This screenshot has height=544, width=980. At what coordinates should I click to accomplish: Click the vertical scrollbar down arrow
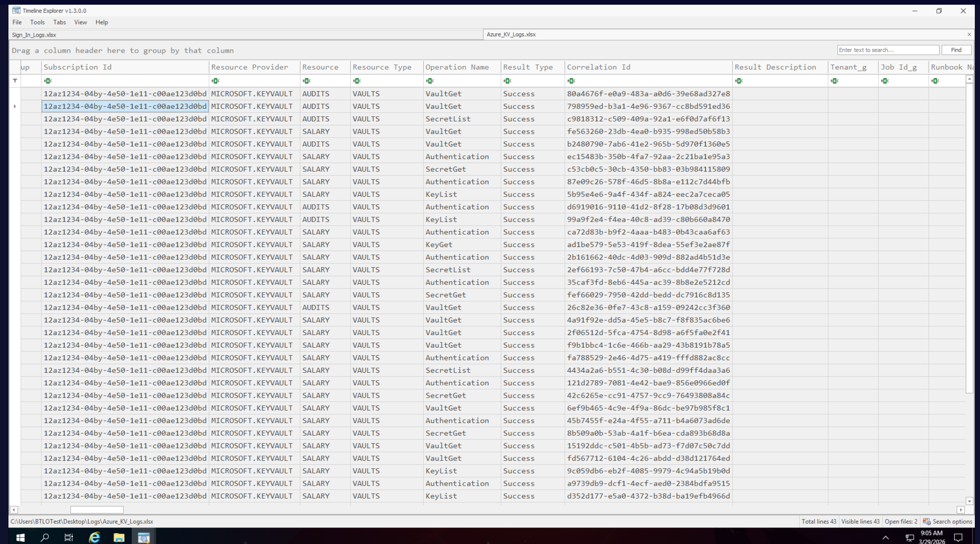(969, 501)
